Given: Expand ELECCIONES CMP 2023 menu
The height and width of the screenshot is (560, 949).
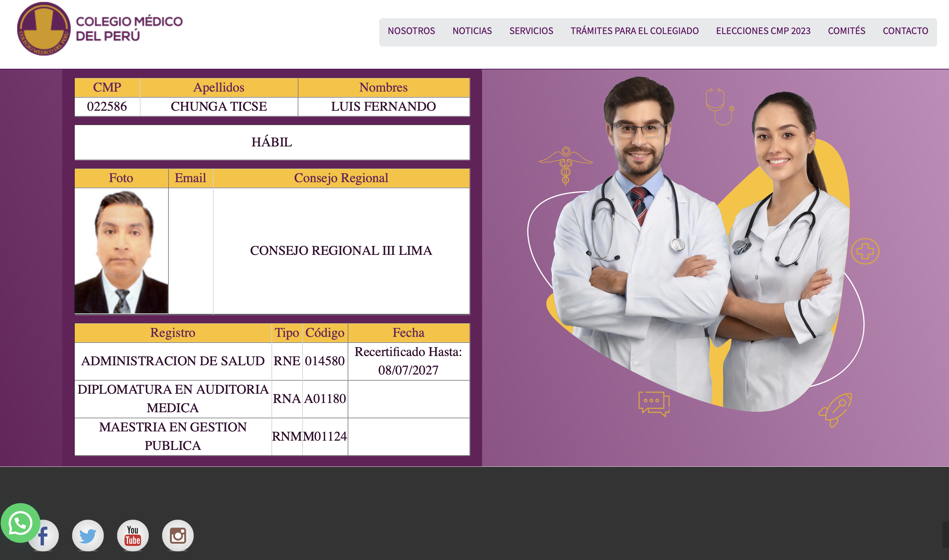Looking at the screenshot, I should (763, 31).
